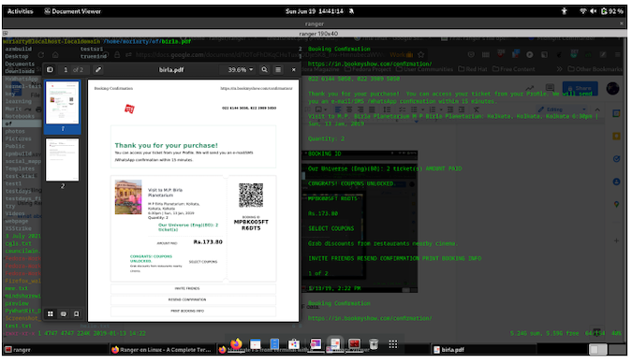Select 'Templates' folder in ranger list
This screenshot has width=632, height=364.
[20, 168]
